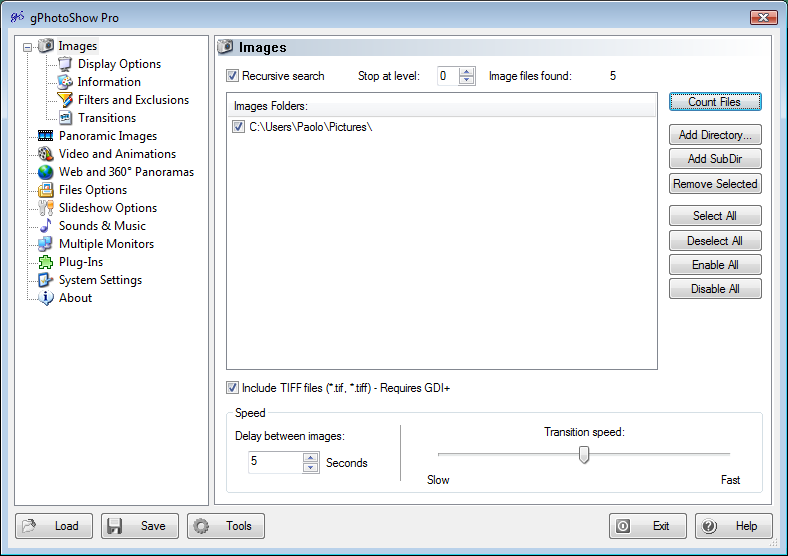Screen dimensions: 788x556
Task: Click the Disable All button
Action: [x=715, y=289]
